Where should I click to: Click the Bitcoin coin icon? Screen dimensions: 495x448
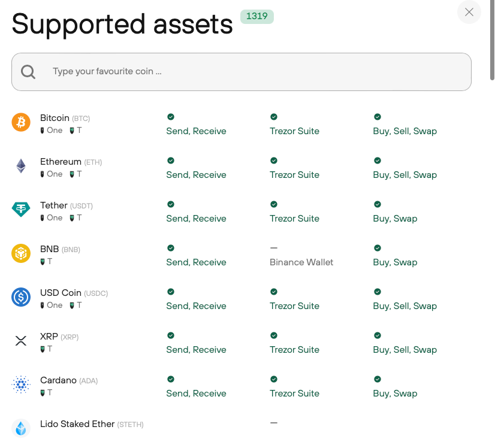(x=21, y=122)
